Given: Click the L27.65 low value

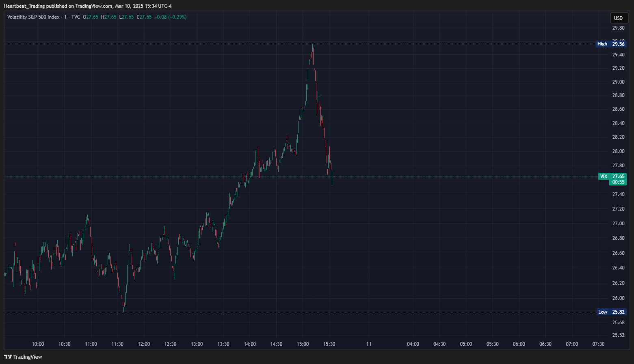Looking at the screenshot, I should coord(127,17).
